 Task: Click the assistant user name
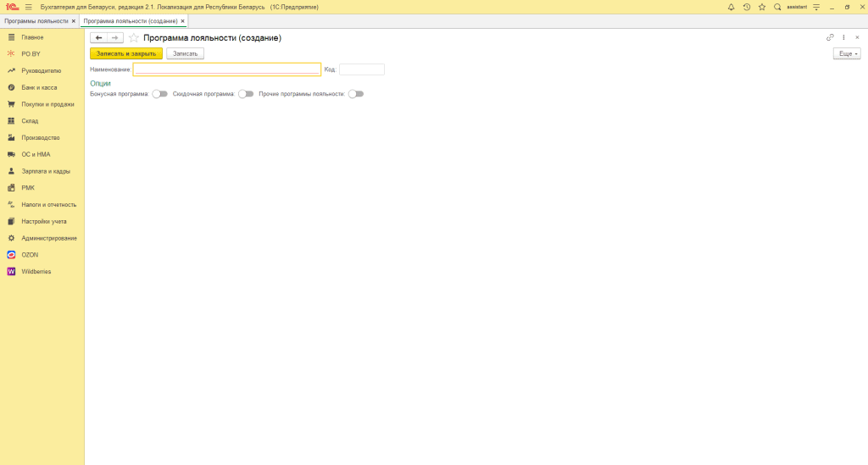pyautogui.click(x=797, y=7)
